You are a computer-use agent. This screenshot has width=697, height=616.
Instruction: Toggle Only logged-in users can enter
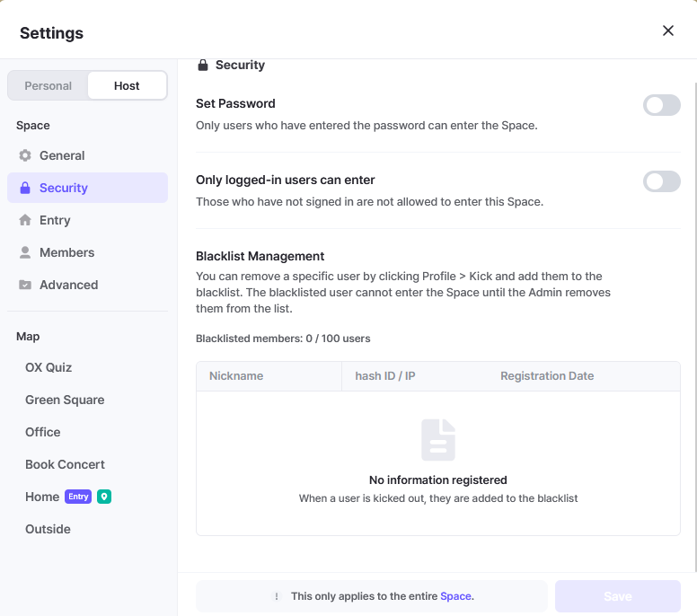pos(661,182)
